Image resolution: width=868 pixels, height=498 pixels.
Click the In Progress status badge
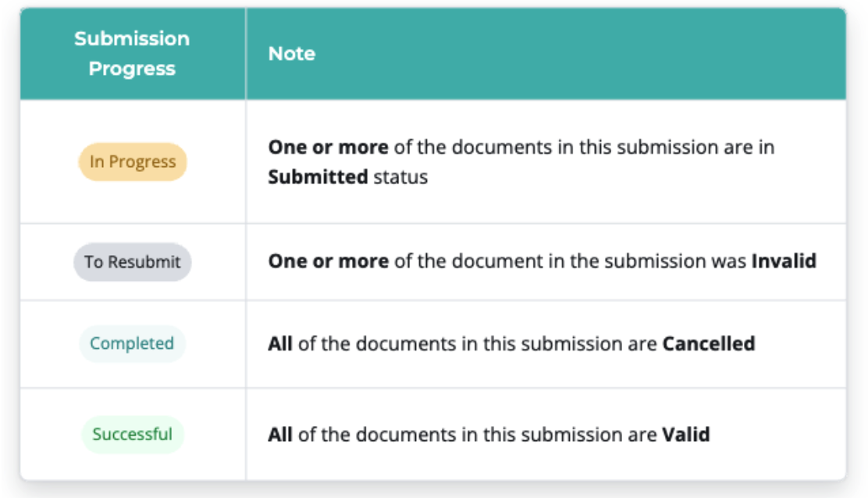(x=132, y=162)
